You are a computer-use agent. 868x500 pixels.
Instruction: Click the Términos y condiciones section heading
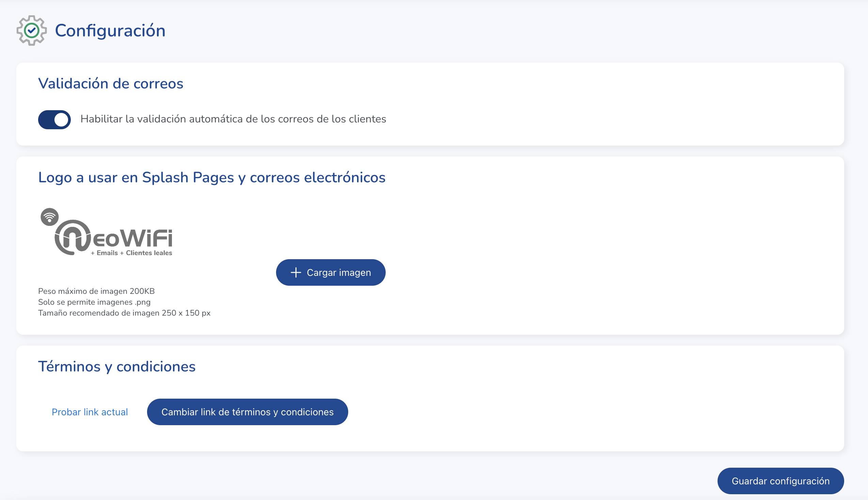click(x=116, y=366)
